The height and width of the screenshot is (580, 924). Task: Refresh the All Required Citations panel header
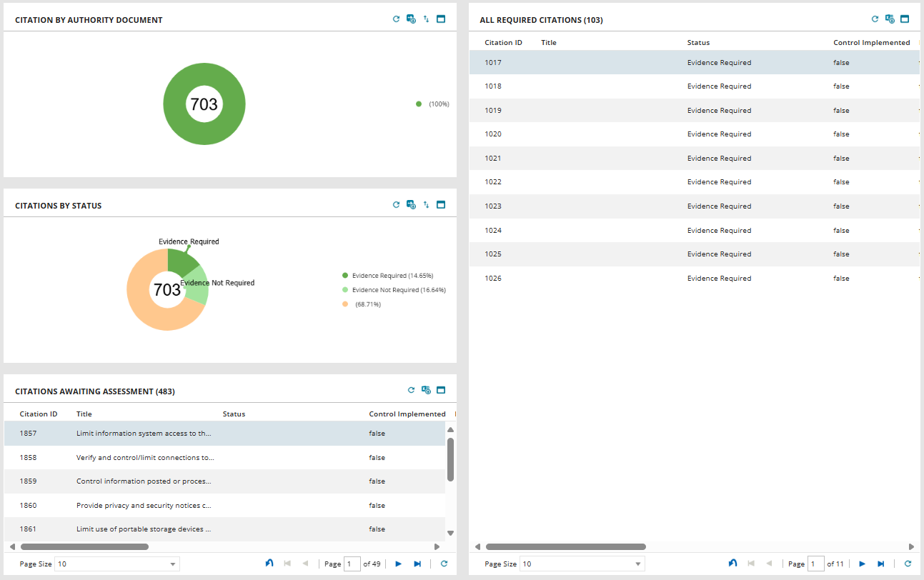(875, 19)
